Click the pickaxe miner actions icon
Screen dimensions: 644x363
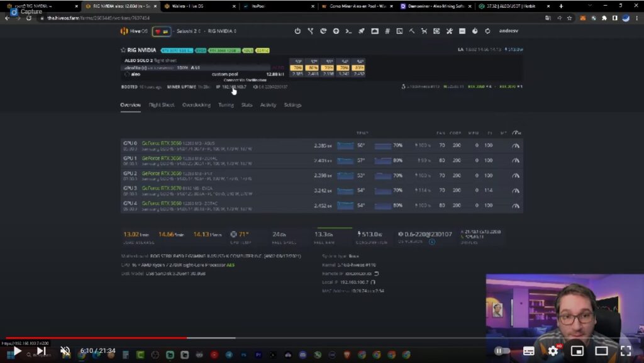coord(411,31)
